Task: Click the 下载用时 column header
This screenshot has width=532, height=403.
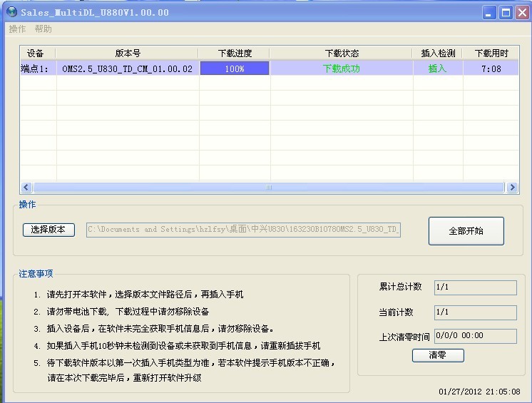Action: click(x=491, y=53)
